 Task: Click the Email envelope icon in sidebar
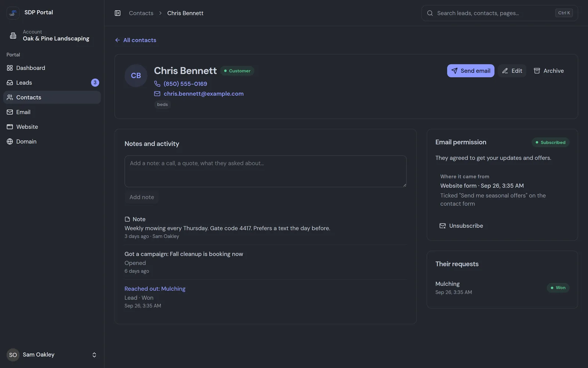pyautogui.click(x=10, y=112)
